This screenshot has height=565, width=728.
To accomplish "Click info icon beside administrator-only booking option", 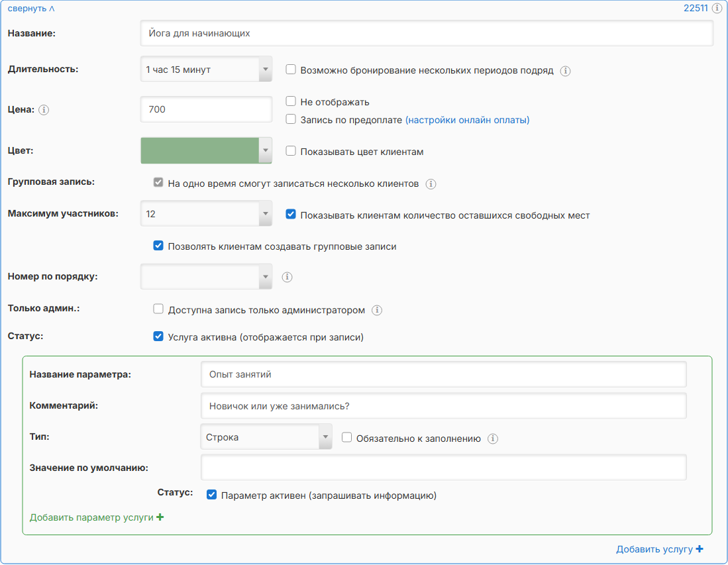I will pyautogui.click(x=377, y=310).
